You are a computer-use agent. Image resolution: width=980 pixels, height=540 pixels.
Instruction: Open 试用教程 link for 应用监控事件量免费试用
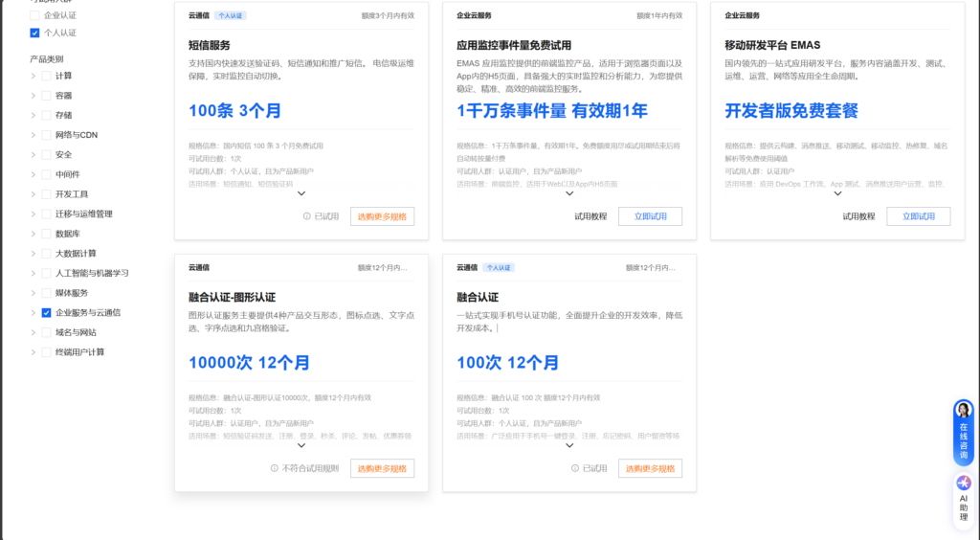point(590,216)
